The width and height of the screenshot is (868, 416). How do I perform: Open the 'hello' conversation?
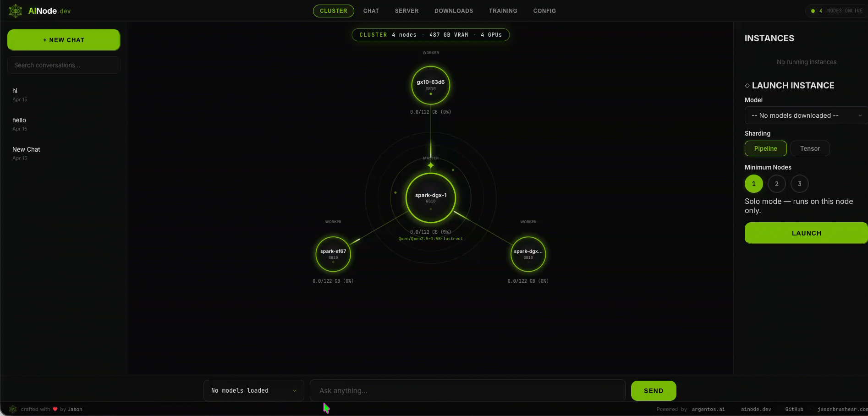point(64,124)
